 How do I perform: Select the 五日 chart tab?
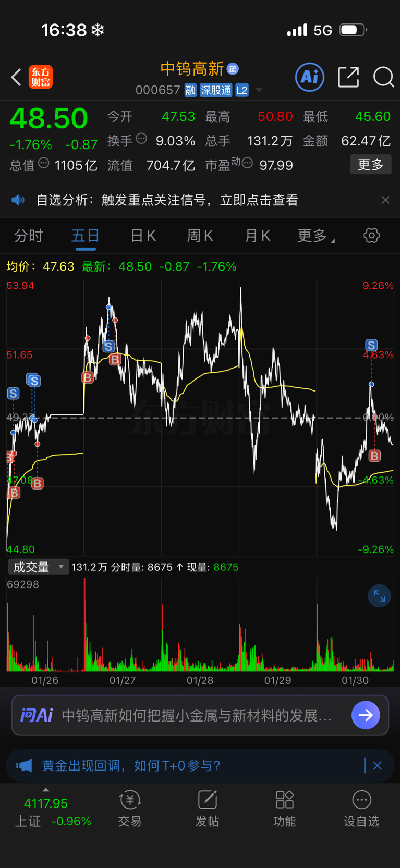point(86,236)
